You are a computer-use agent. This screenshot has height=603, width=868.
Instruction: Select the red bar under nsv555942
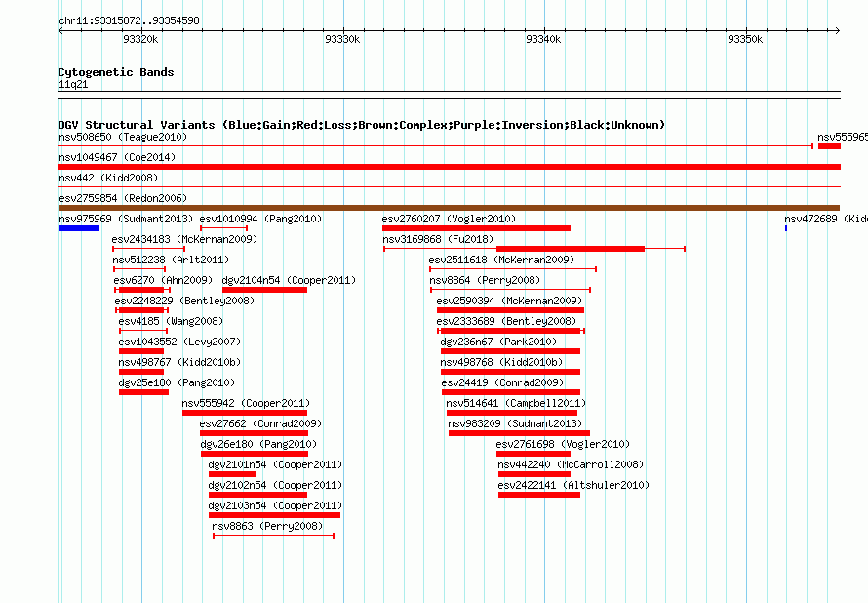pos(245,413)
